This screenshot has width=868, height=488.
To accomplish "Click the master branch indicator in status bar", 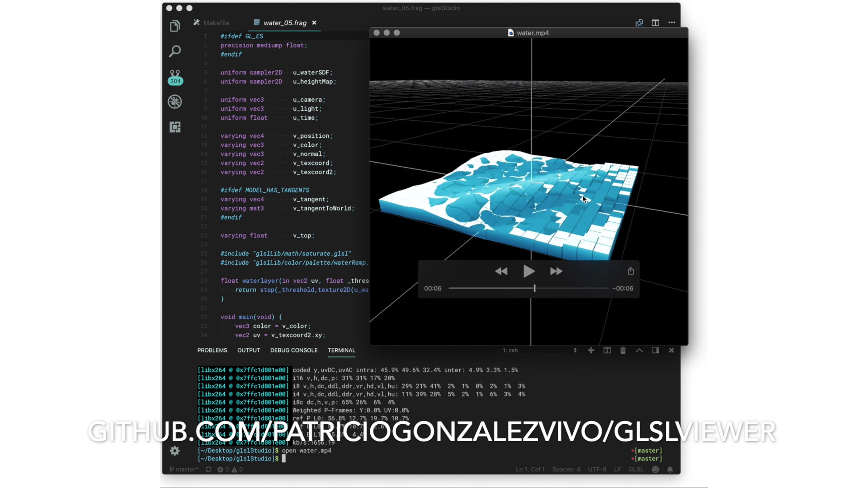I will pyautogui.click(x=184, y=469).
